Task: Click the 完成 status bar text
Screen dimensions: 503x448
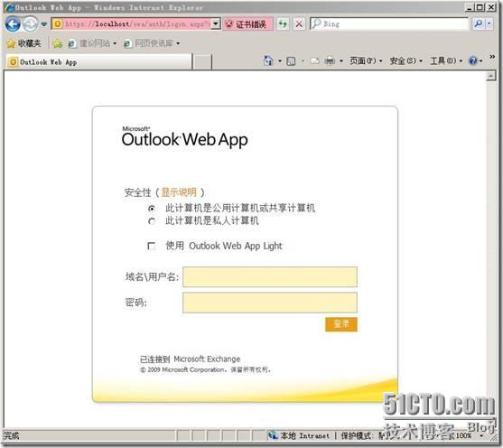Action: 11,435
